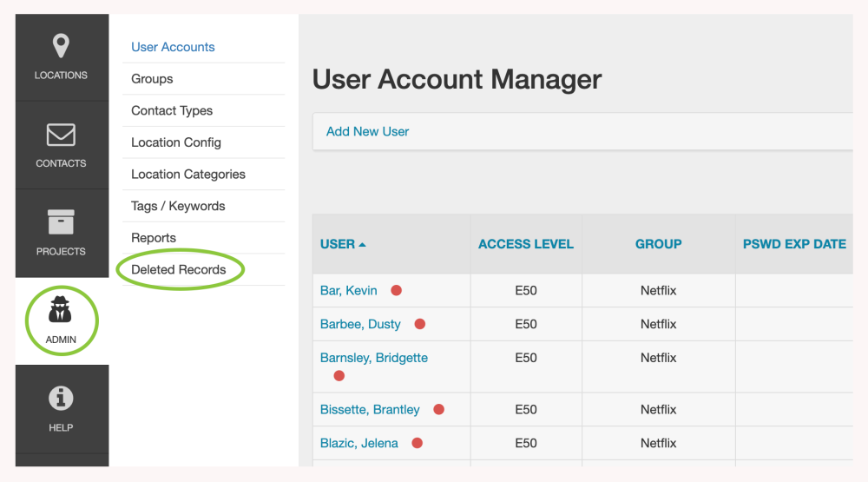Click the Add New User link

(367, 132)
